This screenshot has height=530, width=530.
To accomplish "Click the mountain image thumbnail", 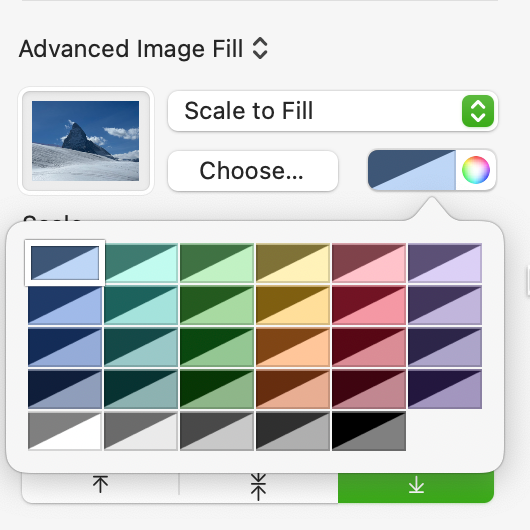I will (x=86, y=141).
